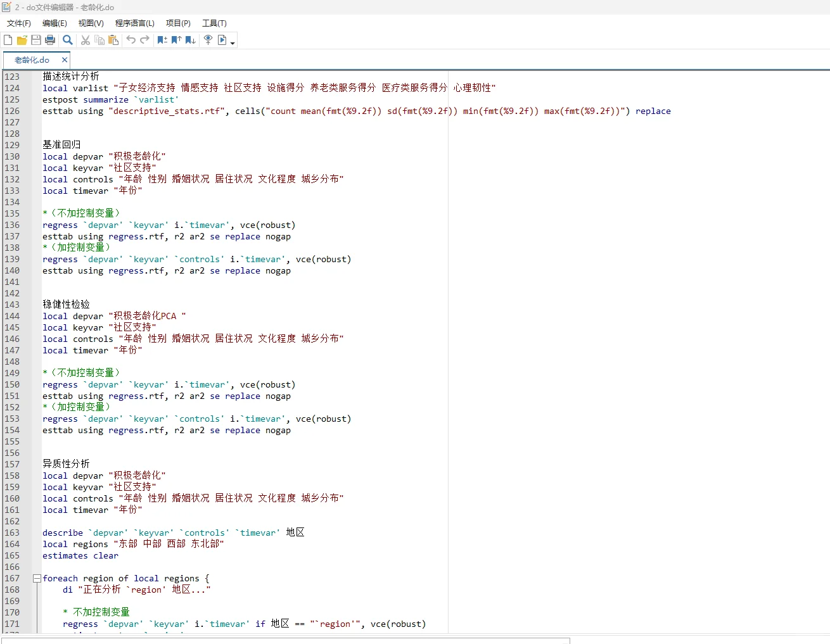Click "积极老龄化PCA " on line 144
The height and width of the screenshot is (644, 830).
click(x=147, y=316)
